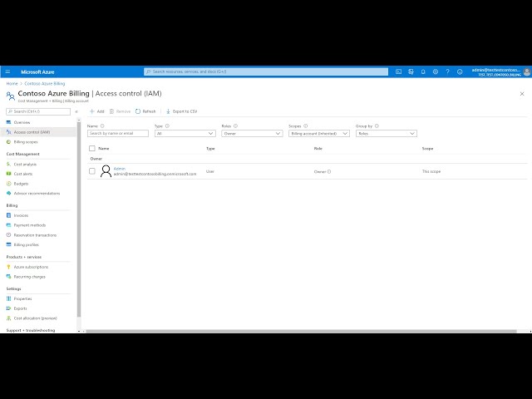The image size is (532, 399).
Task: Click Contoso Azure Billing breadcrumb
Action: click(44, 83)
